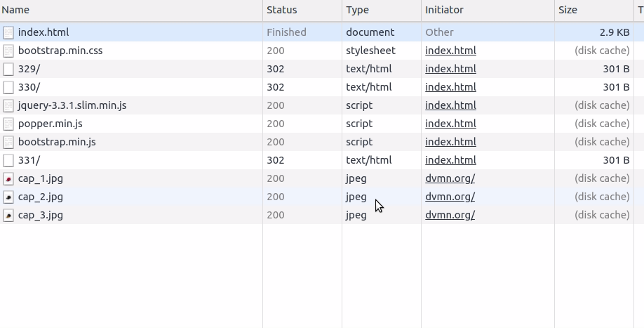Screen dimensions: 644x328
Task: Click the bootstrap.min.css file icon
Action: [x=8, y=51]
